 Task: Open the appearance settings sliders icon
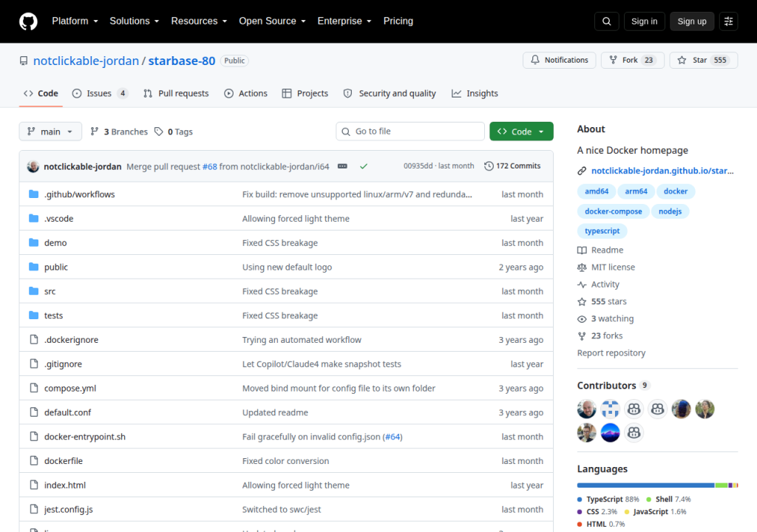click(728, 21)
